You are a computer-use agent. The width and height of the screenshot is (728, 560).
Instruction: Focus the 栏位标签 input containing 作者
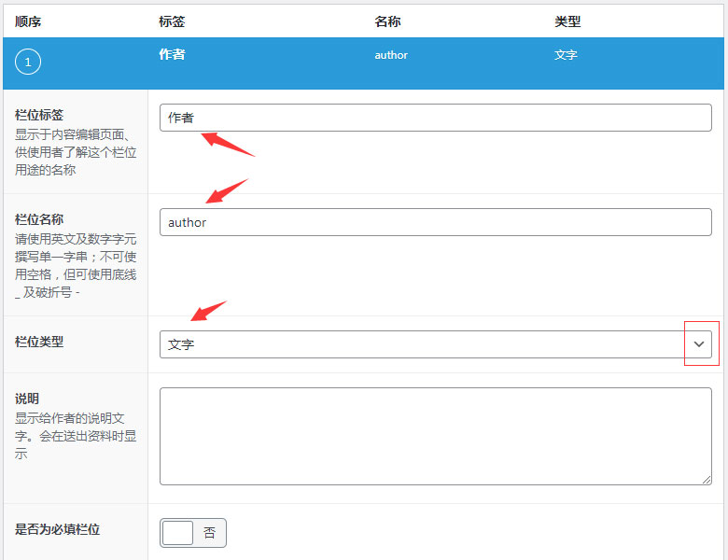(435, 118)
